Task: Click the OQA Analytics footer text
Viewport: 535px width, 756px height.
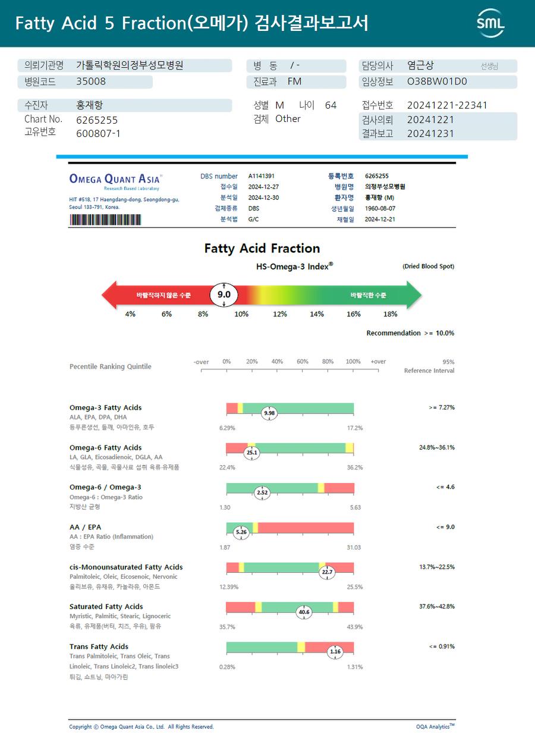Action: [435, 726]
